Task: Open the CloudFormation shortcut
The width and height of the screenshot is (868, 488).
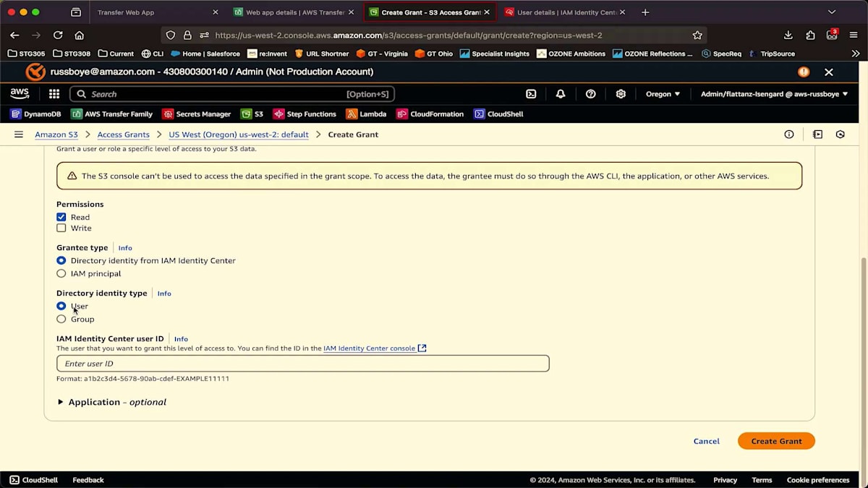Action: 430,114
